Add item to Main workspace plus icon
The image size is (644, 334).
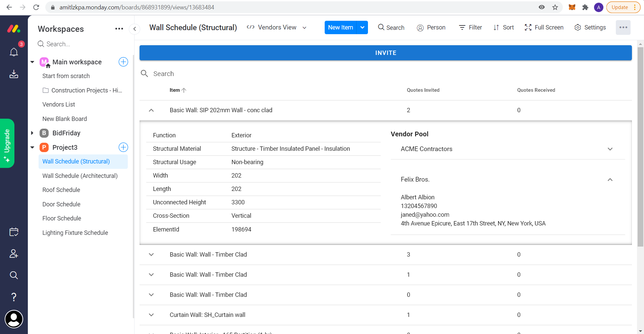(x=123, y=62)
